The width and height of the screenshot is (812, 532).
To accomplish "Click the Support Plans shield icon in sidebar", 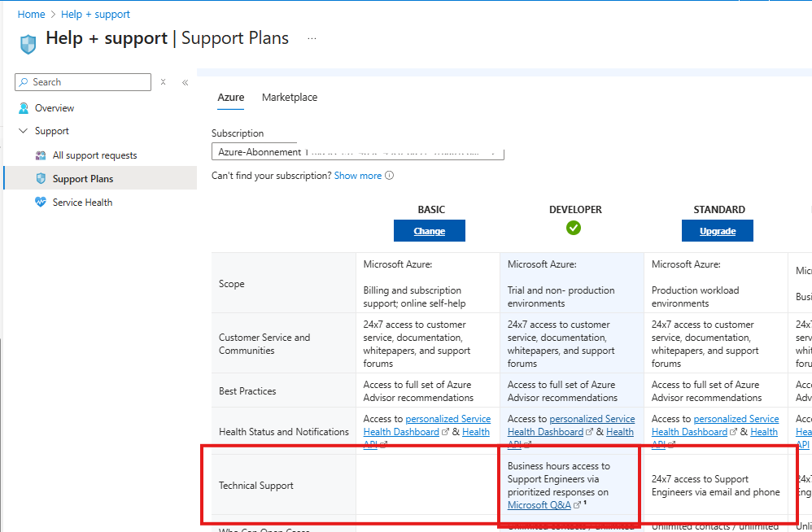I will (41, 178).
